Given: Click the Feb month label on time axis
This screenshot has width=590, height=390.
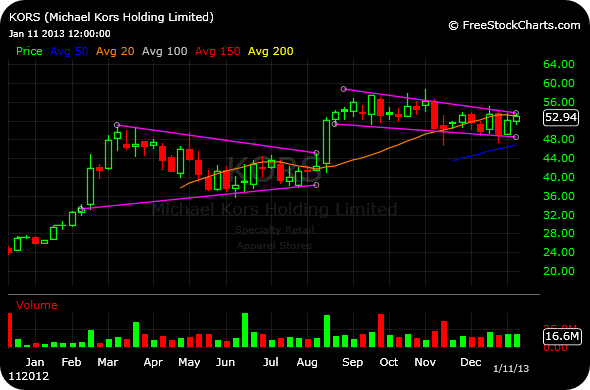Looking at the screenshot, I should [71, 362].
